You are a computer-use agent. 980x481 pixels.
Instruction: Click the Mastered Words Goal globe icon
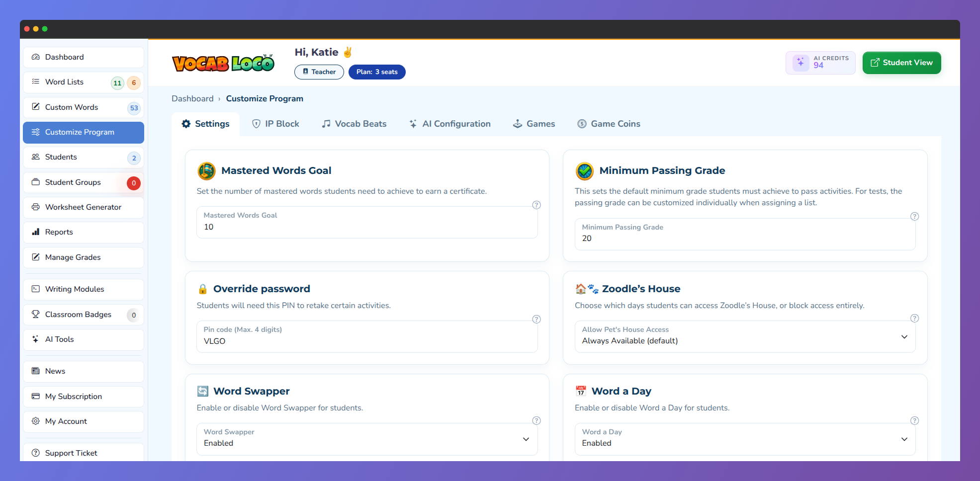206,170
